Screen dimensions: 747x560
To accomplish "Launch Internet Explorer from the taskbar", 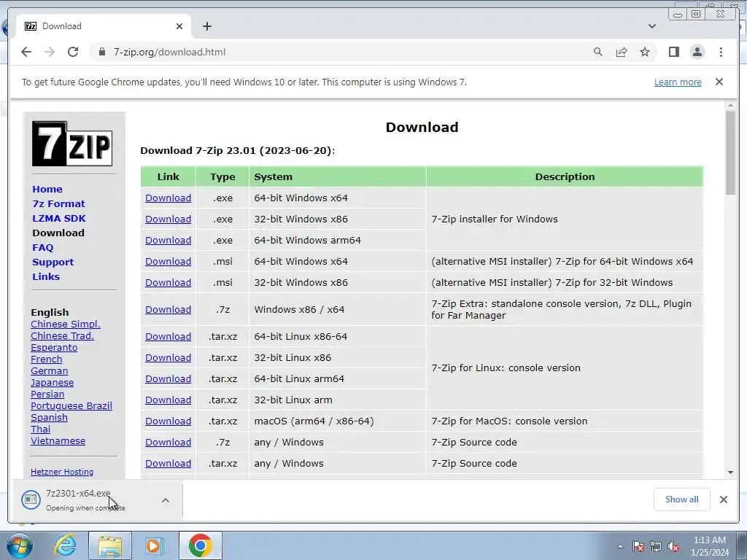I will coord(65,545).
